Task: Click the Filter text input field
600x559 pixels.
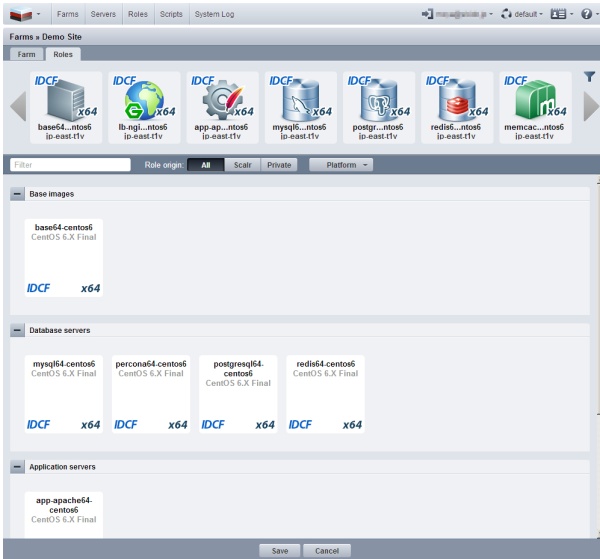Action: [x=70, y=164]
